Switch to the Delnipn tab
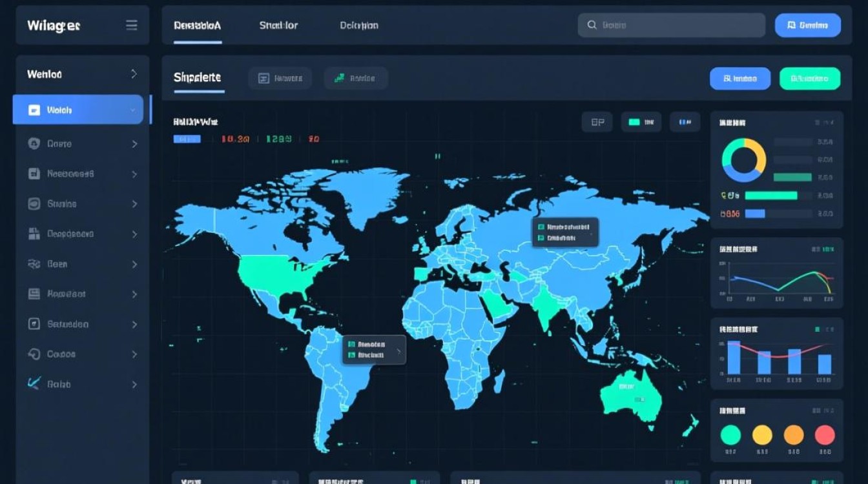This screenshot has height=484, width=868. click(x=358, y=25)
